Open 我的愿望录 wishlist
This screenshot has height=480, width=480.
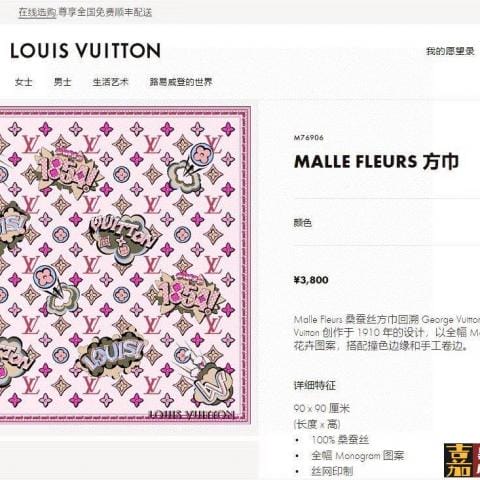tap(450, 51)
